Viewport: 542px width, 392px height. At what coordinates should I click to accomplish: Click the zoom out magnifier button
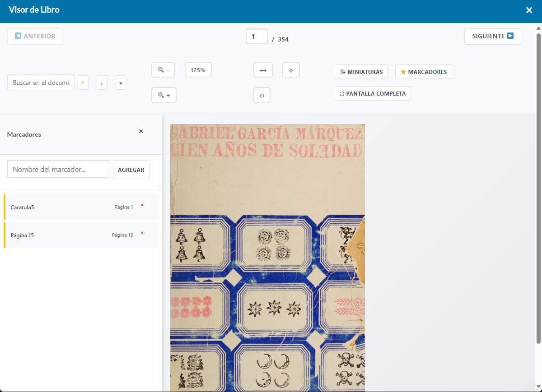coord(163,70)
